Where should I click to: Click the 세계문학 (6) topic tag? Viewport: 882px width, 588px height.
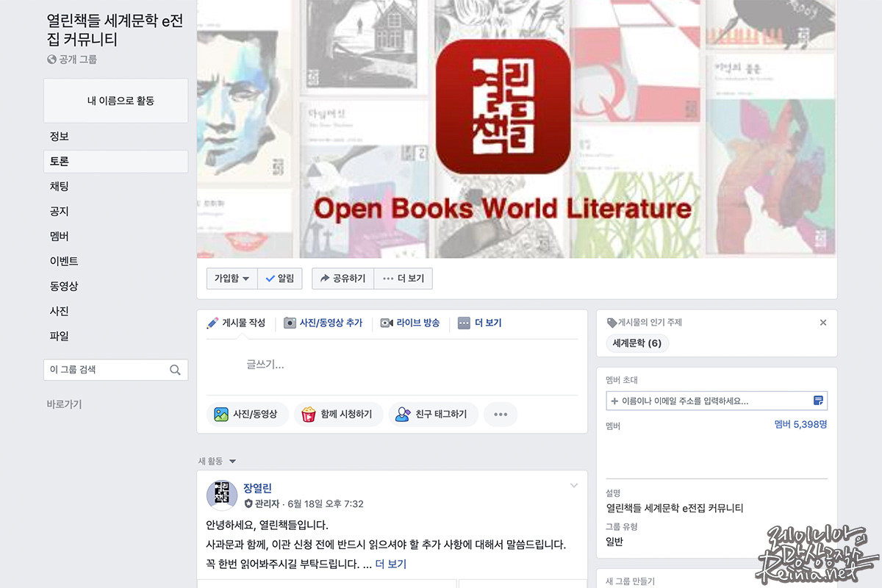click(637, 343)
